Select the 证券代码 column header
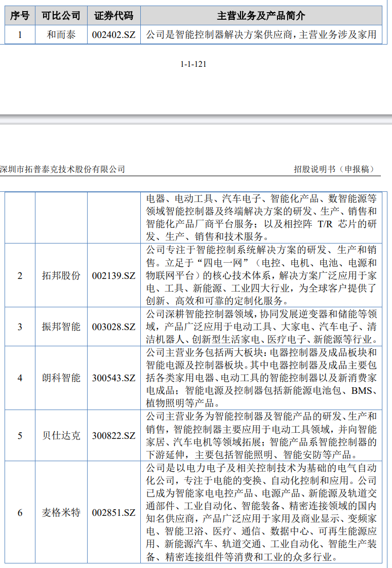 (x=113, y=16)
